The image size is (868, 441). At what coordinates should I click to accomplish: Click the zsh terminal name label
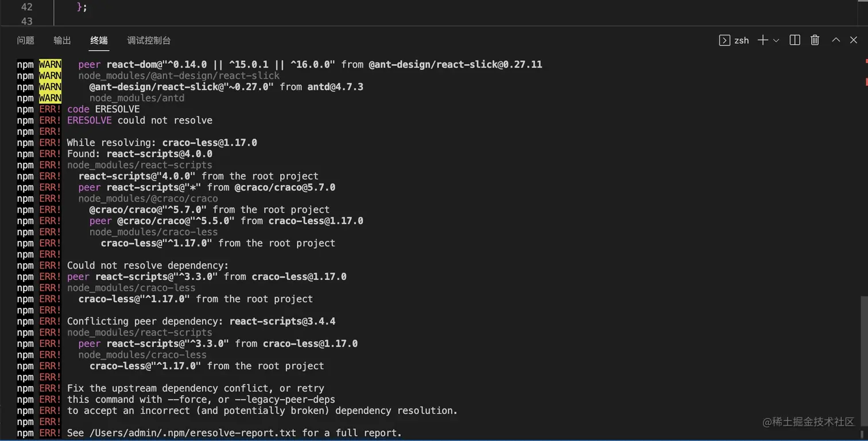tap(742, 40)
